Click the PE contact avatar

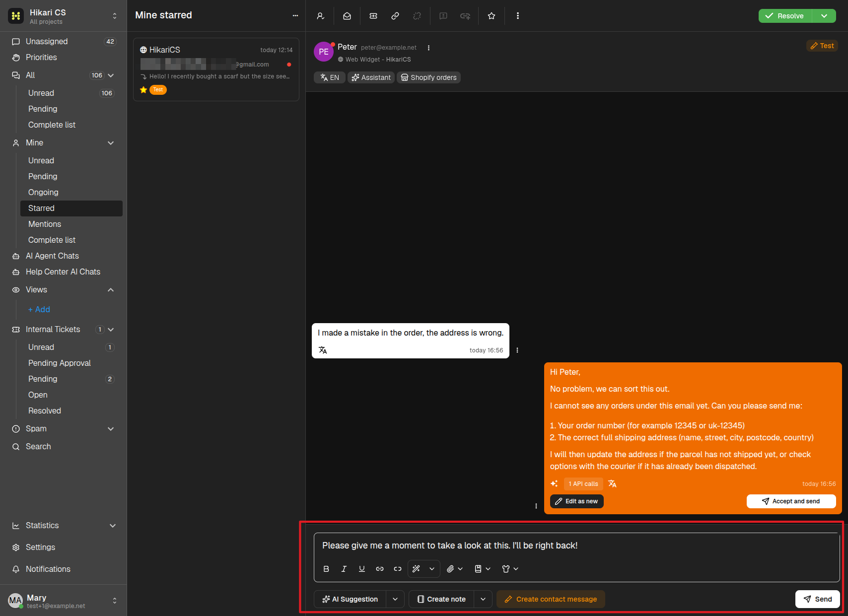coord(324,52)
